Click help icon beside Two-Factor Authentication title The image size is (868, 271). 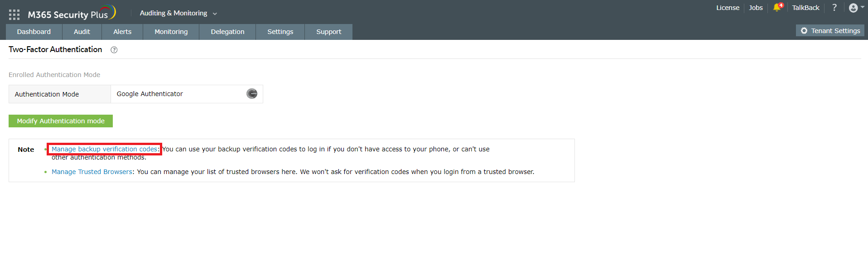tap(114, 50)
